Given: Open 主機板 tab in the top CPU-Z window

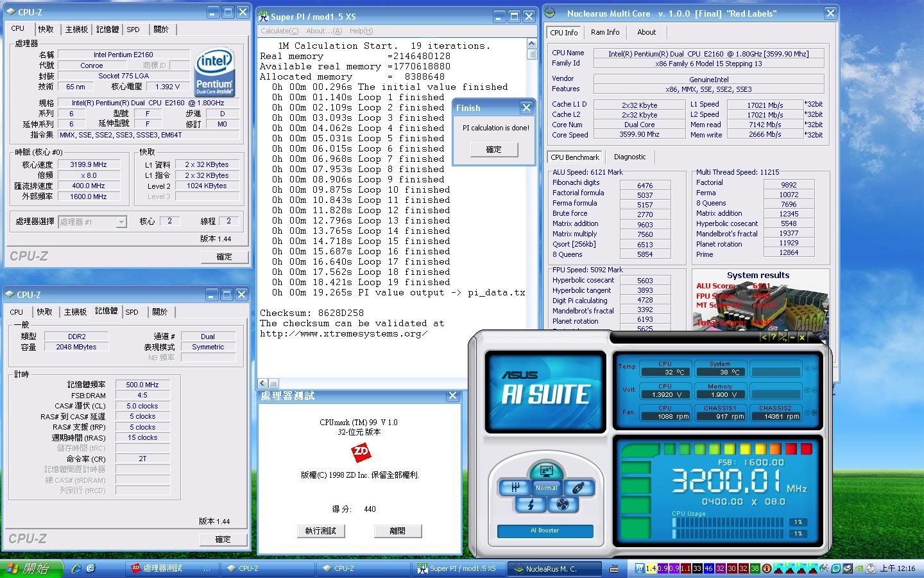Looking at the screenshot, I should tap(76, 30).
